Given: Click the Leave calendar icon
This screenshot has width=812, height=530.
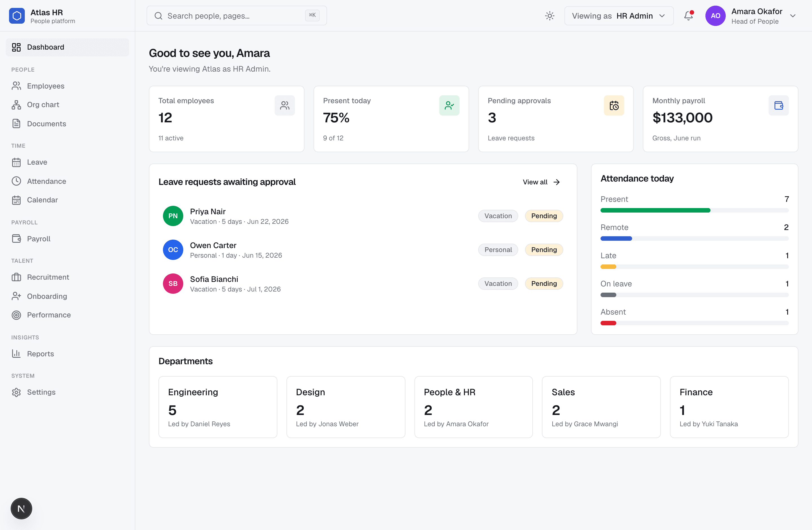Looking at the screenshot, I should (x=16, y=162).
